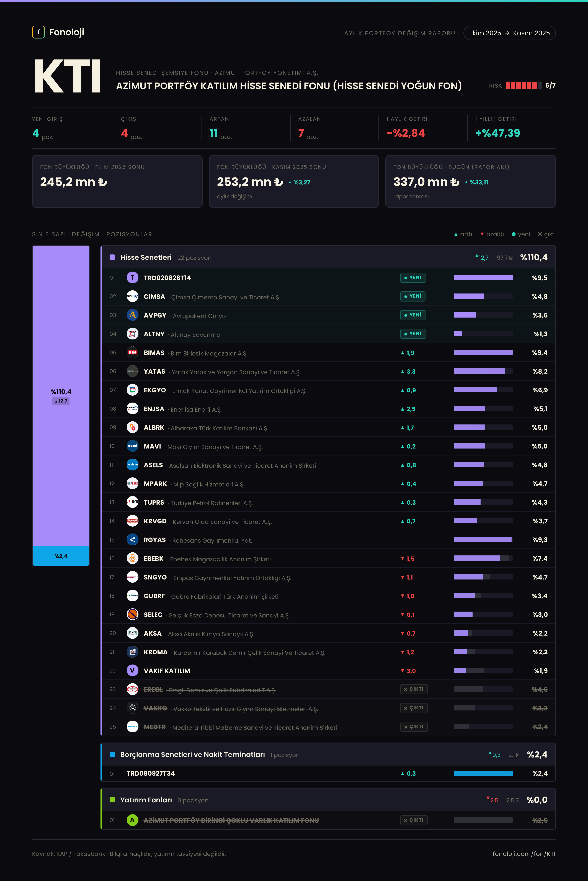Click the blue Borçlanma Senetleri color square
588x881 pixels.
[112, 754]
